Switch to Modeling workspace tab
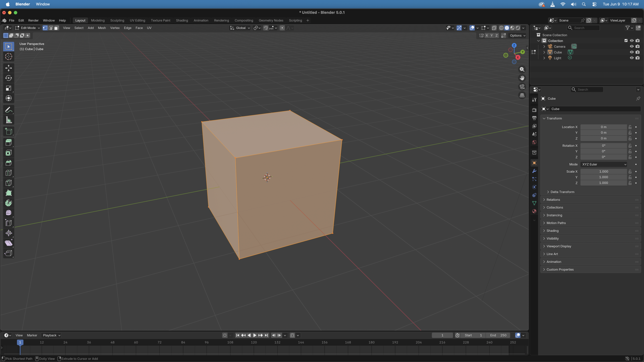Viewport: 644px width, 362px height. (x=98, y=21)
